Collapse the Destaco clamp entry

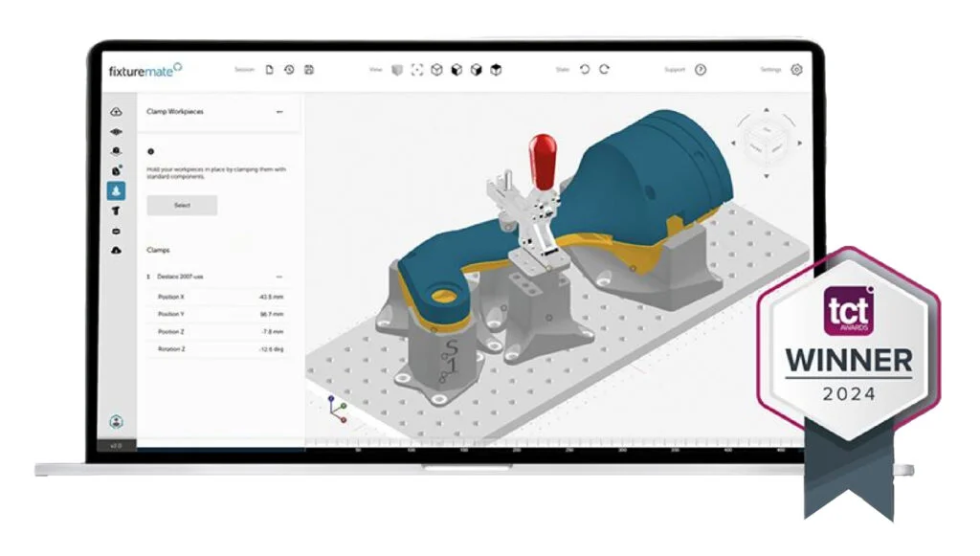[x=279, y=277]
